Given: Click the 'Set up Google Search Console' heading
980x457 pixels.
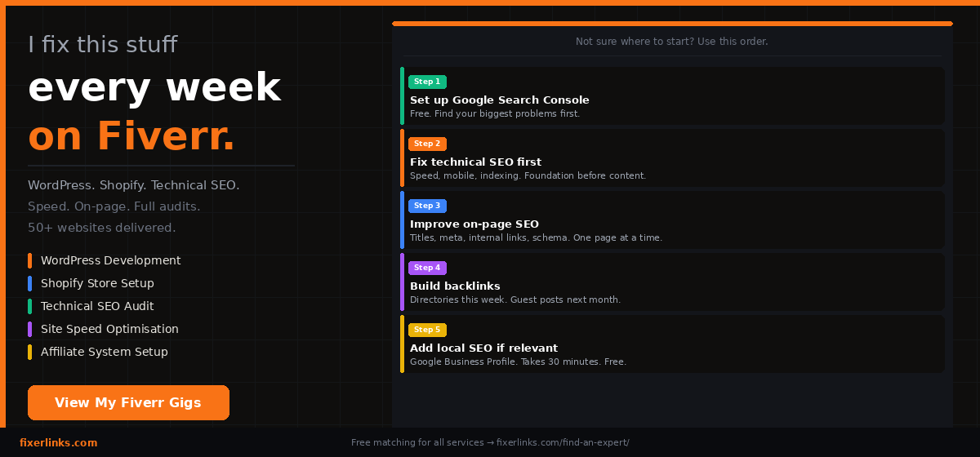Looking at the screenshot, I should 499,100.
